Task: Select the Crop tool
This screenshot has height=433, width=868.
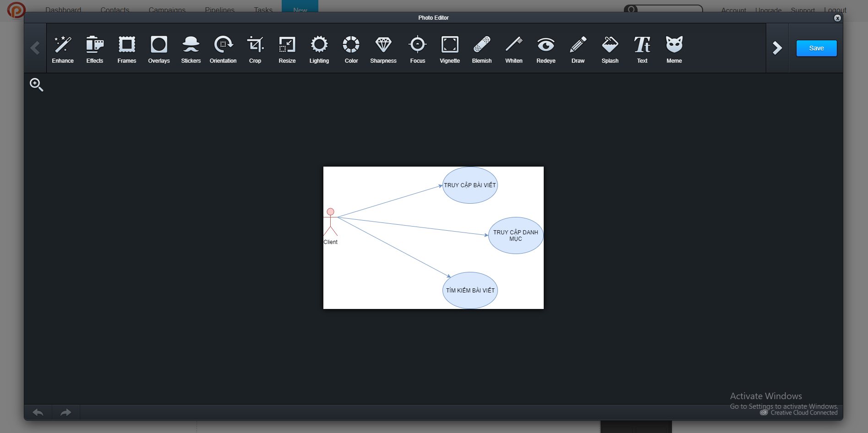Action: coord(255,48)
